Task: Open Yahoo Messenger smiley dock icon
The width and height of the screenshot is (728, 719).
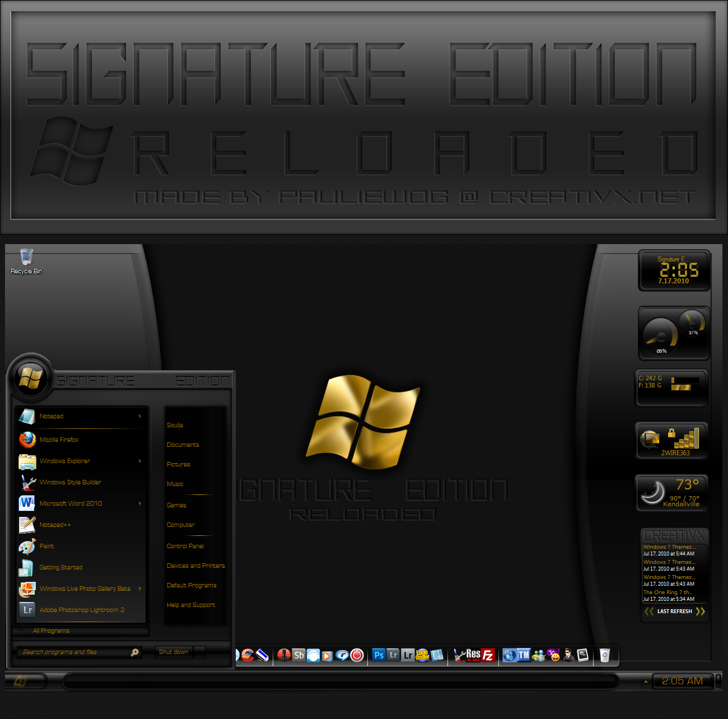Action: pyautogui.click(x=553, y=655)
